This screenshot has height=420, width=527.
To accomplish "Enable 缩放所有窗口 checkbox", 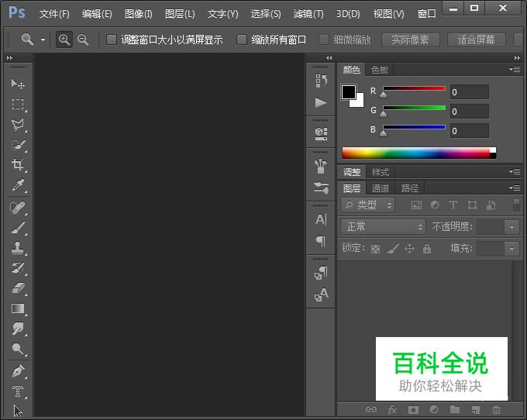I will [x=242, y=40].
